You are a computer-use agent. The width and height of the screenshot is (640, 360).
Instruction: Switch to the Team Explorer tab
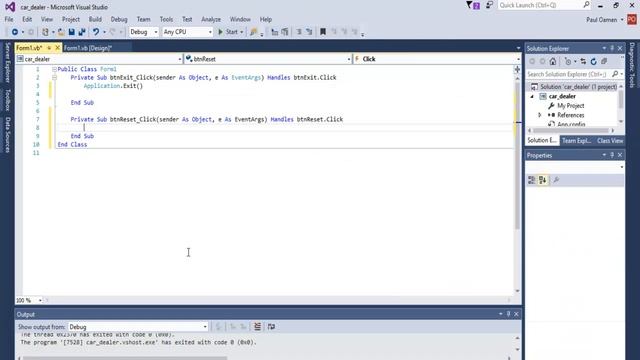pyautogui.click(x=576, y=141)
